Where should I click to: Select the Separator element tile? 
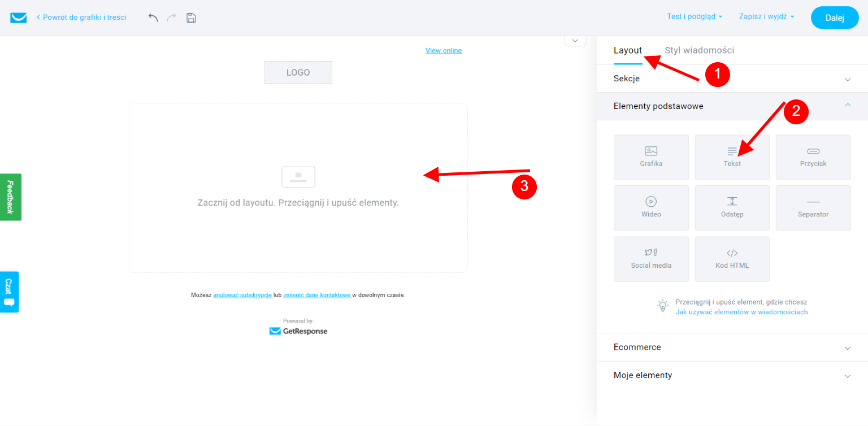813,208
